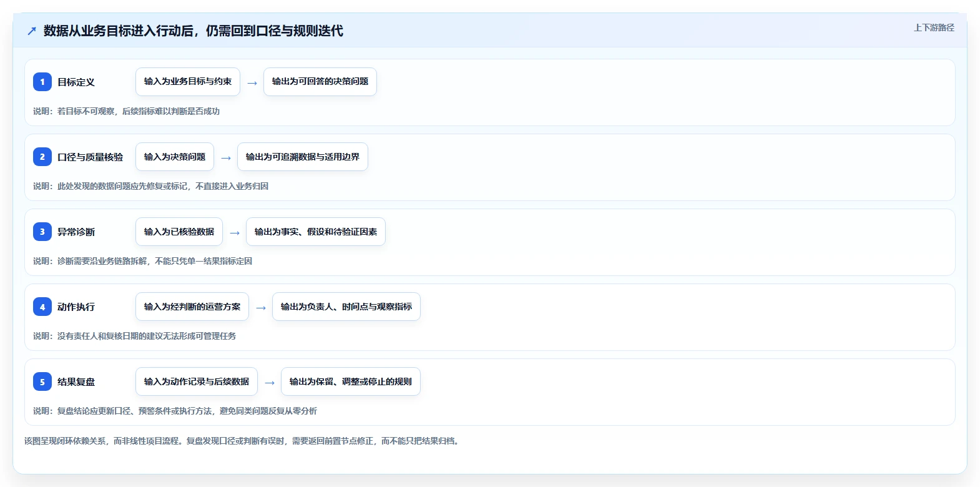Click the arrow after 输入为已核验数据
Image resolution: width=980 pixels, height=487 pixels.
235,232
